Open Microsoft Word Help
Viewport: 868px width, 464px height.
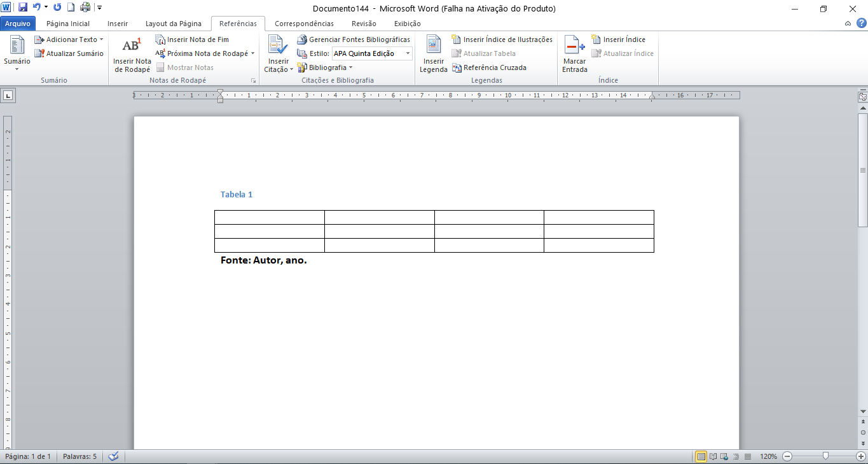(x=861, y=24)
